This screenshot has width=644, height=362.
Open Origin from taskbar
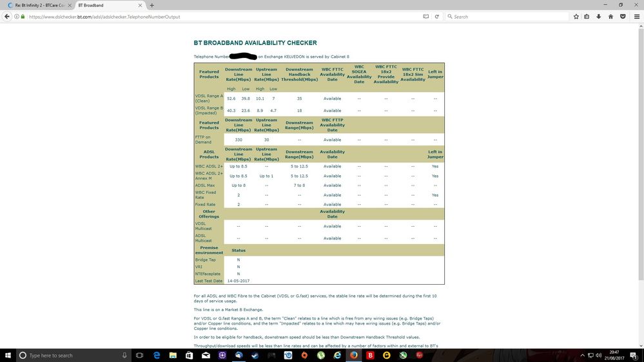(x=304, y=356)
